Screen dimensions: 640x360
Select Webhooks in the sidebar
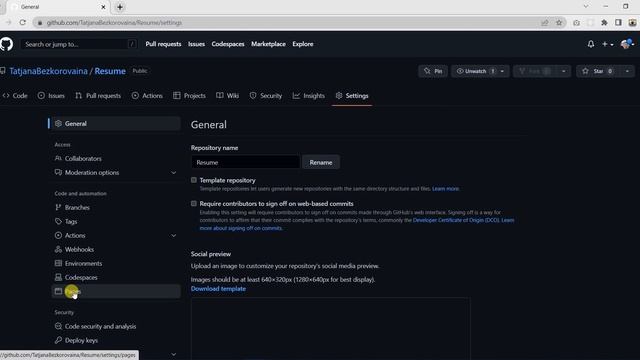(x=116, y=249)
